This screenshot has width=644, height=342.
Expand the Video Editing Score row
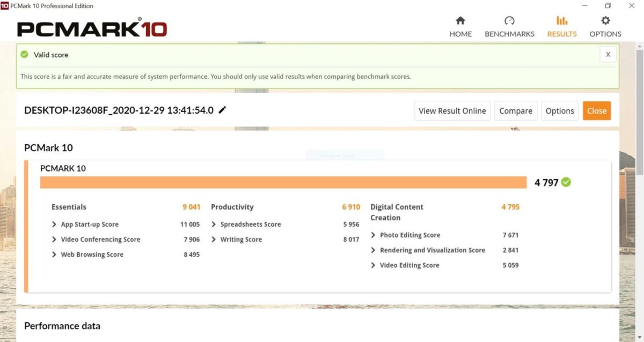(373, 265)
